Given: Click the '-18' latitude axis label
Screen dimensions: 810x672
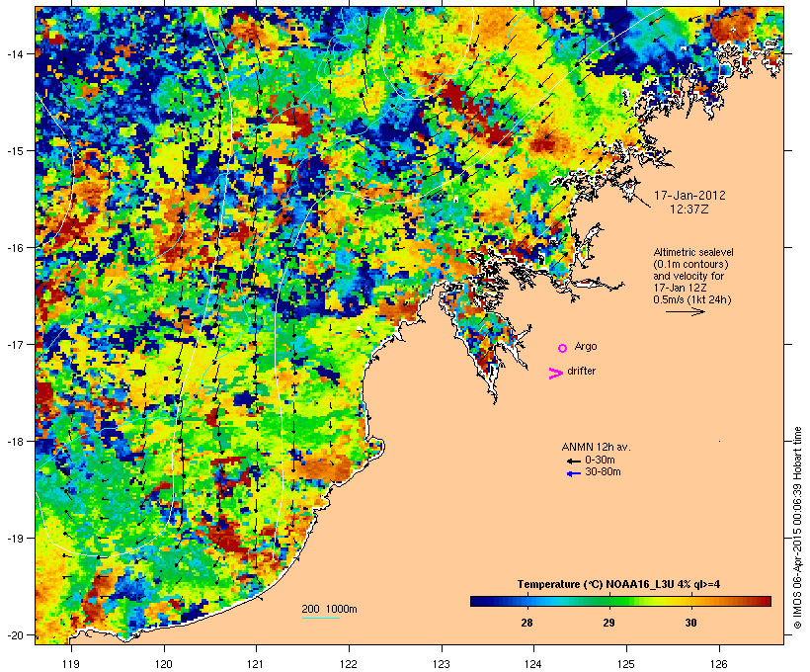Looking at the screenshot, I should coord(13,442).
